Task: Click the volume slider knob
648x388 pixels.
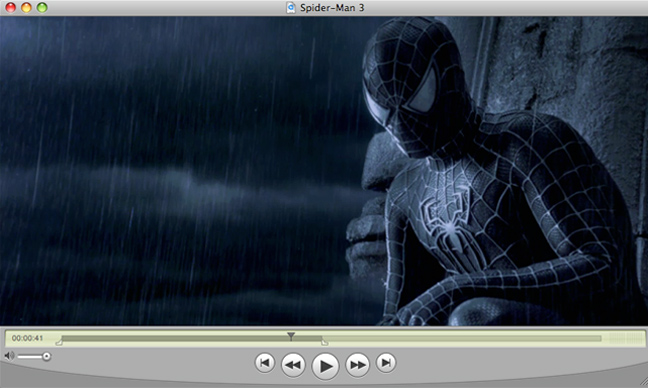Action: coord(46,356)
